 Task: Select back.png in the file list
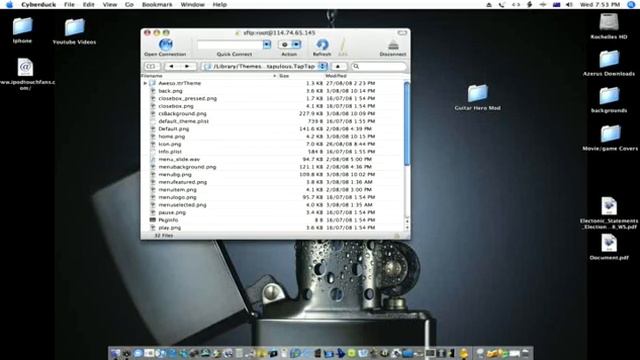272,91
